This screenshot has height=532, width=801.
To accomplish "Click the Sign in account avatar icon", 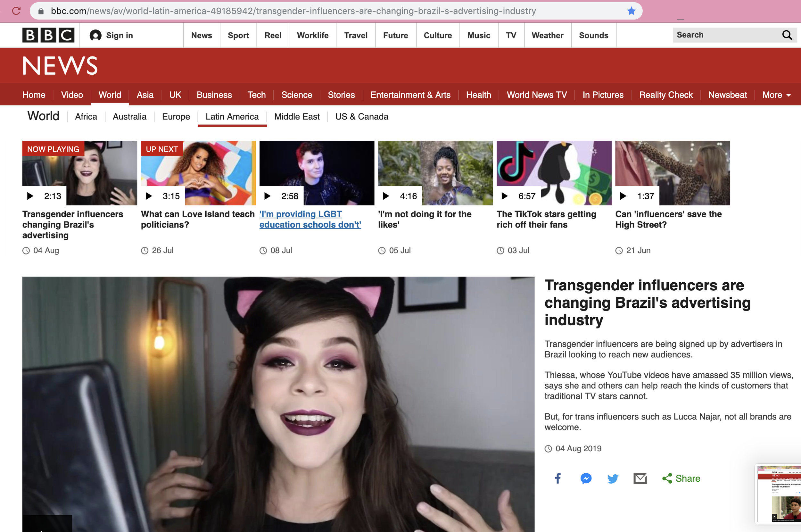I will tap(95, 35).
